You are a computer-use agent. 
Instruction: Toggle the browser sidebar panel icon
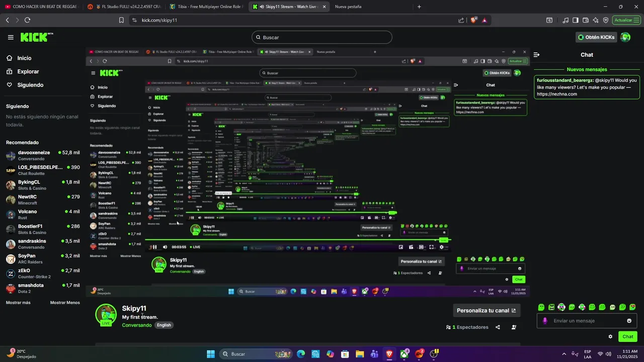click(576, 20)
